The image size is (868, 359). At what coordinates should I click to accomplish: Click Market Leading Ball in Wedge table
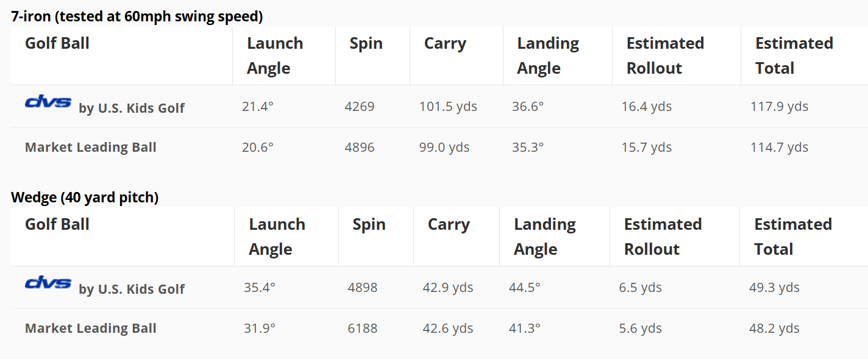[91, 328]
